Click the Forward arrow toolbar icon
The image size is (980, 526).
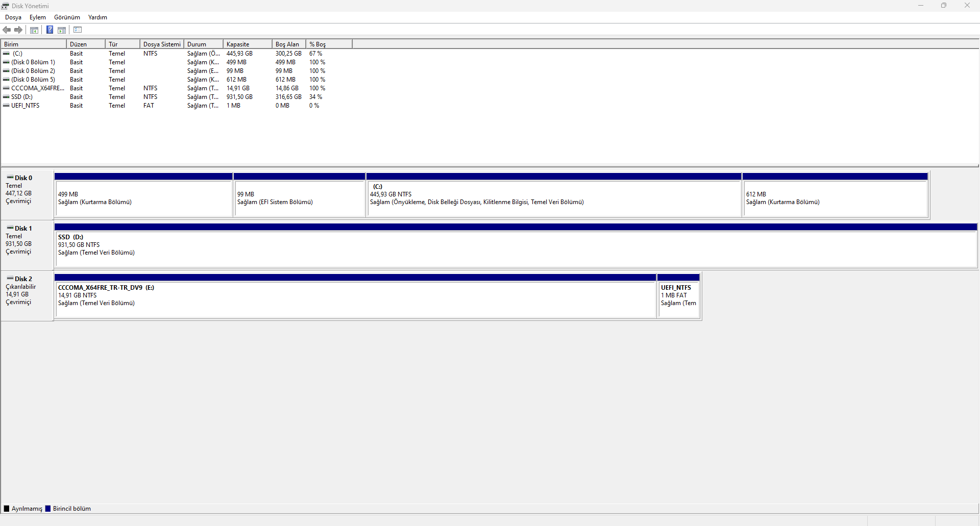[18, 30]
